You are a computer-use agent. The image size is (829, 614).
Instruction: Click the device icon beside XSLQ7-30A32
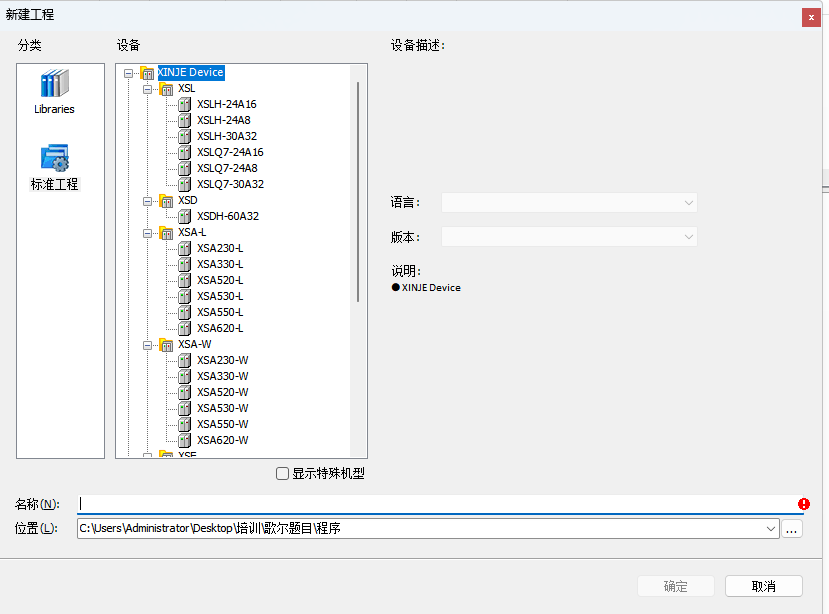point(185,185)
